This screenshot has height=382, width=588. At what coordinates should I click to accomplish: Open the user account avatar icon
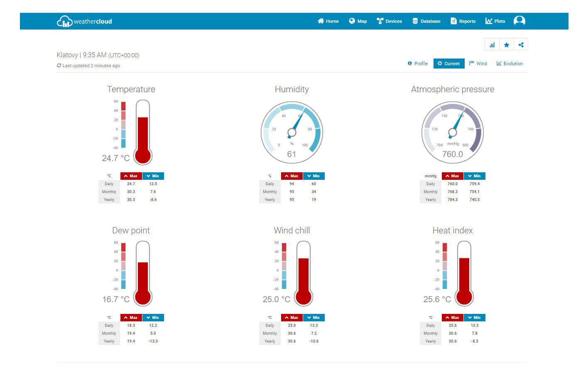(519, 21)
